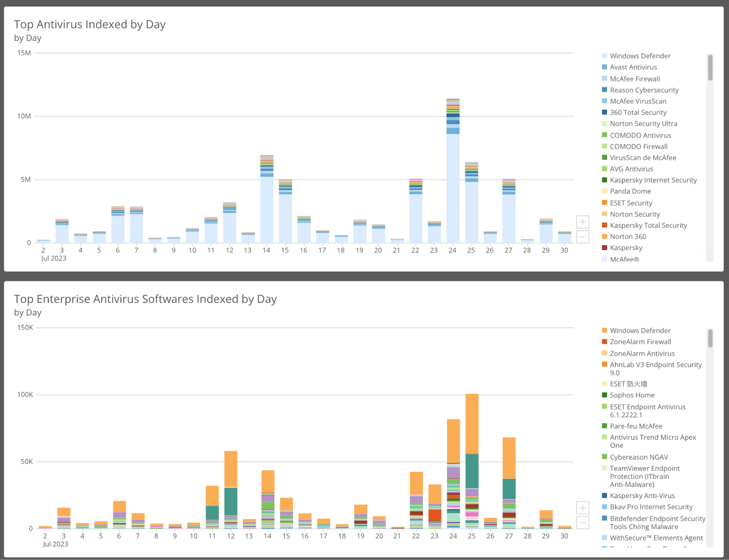Toggle 360 Total Security legend entry

(x=634, y=112)
